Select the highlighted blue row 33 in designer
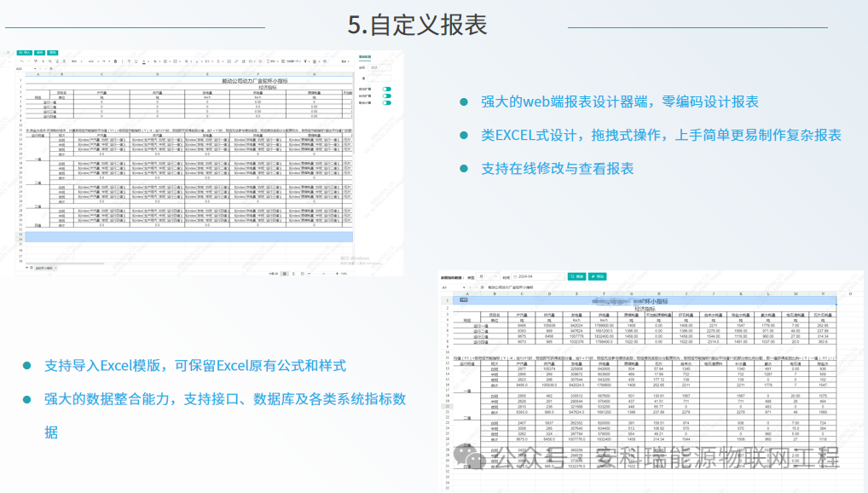This screenshot has width=868, height=493. pos(188,236)
